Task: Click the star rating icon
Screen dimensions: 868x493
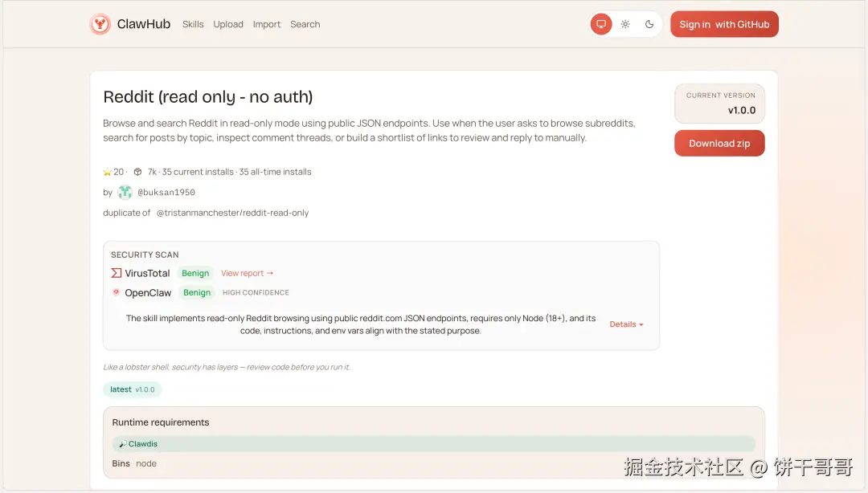Action: pyautogui.click(x=108, y=172)
